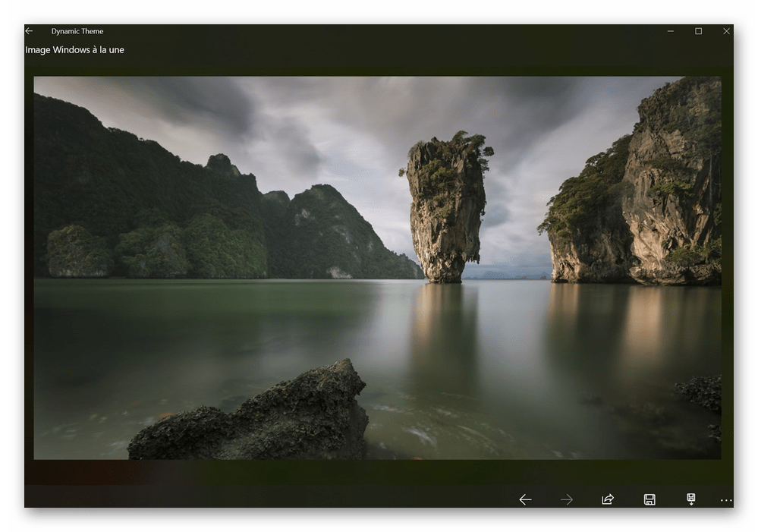
Task: Click the empty left part of bottom toolbar
Action: click(228, 499)
